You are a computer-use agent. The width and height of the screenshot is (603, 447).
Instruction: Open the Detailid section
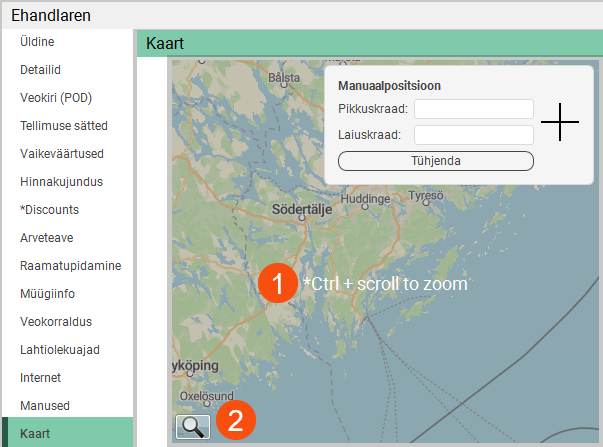(40, 70)
